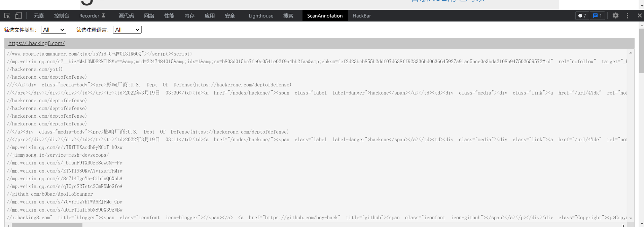Open DevTools settings gear
644x227 pixels.
coord(615,15)
